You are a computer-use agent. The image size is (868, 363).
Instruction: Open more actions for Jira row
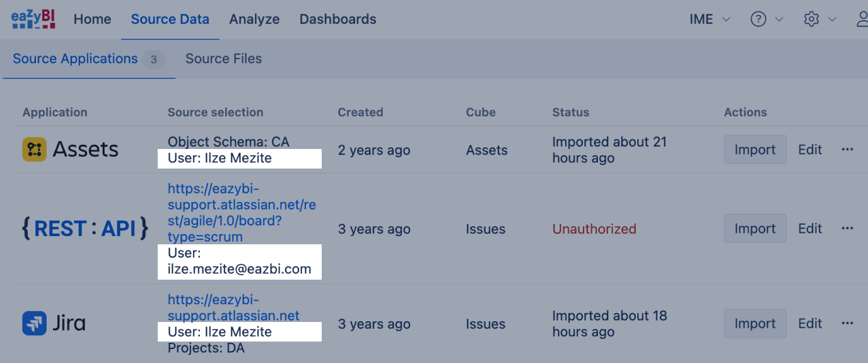click(847, 324)
